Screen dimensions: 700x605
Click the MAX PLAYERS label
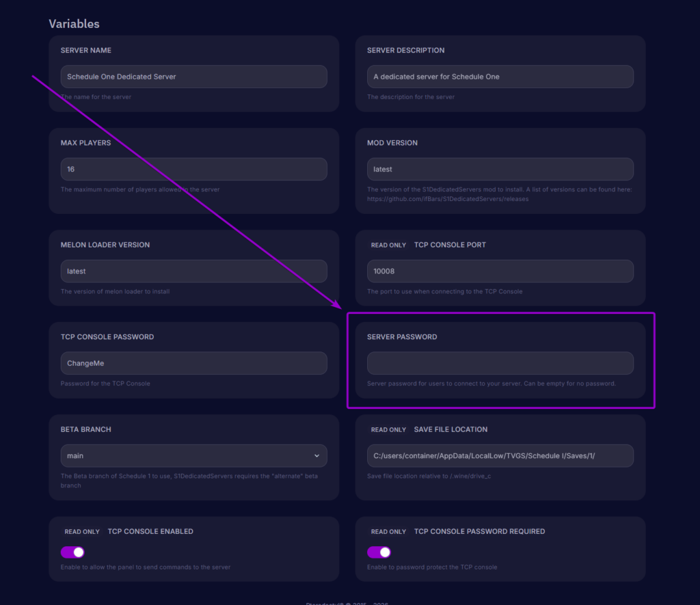[85, 143]
